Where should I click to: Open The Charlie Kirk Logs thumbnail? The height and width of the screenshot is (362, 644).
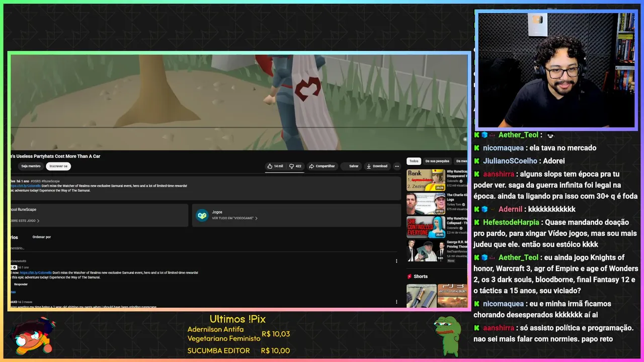pyautogui.click(x=426, y=204)
